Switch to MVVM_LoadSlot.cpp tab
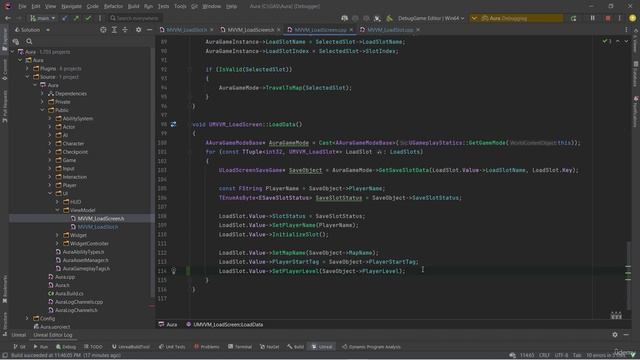The width and height of the screenshot is (640, 360). click(390, 30)
